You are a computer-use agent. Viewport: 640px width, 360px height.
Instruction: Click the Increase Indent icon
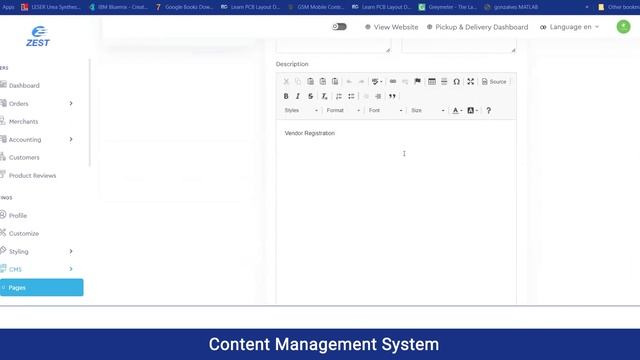coord(378,96)
